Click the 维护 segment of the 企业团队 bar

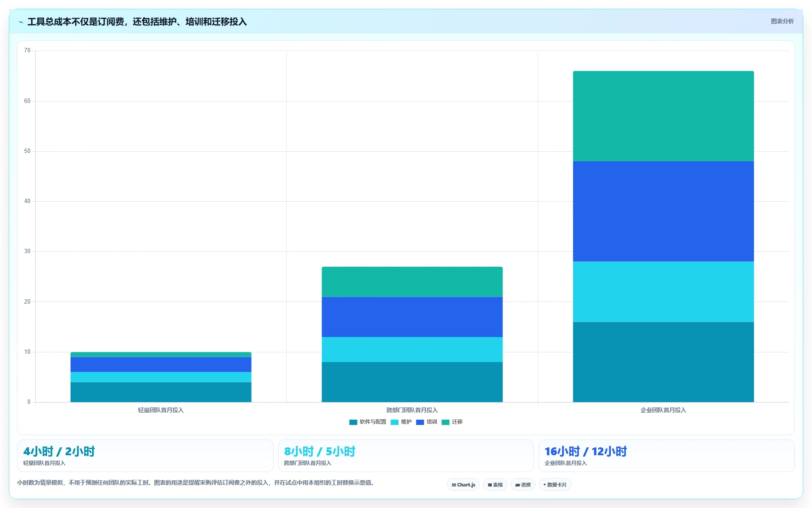coord(663,292)
